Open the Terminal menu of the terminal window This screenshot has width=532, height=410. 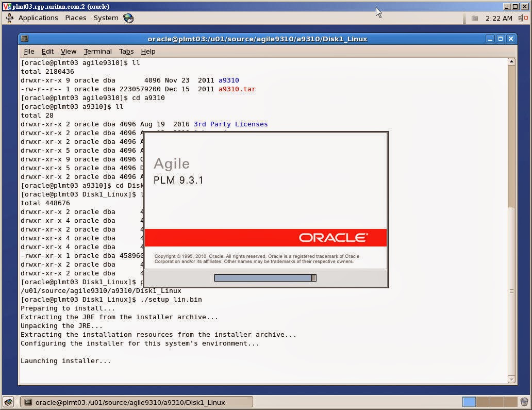pyautogui.click(x=97, y=51)
